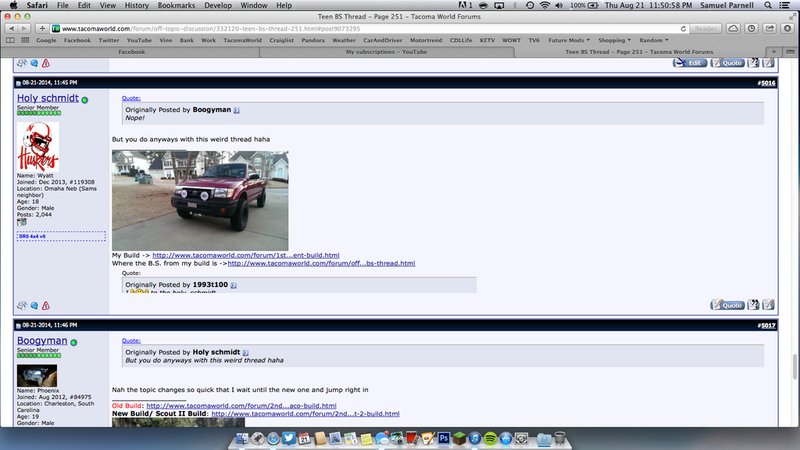
Task: Open the Develop menu
Action: 218,5
